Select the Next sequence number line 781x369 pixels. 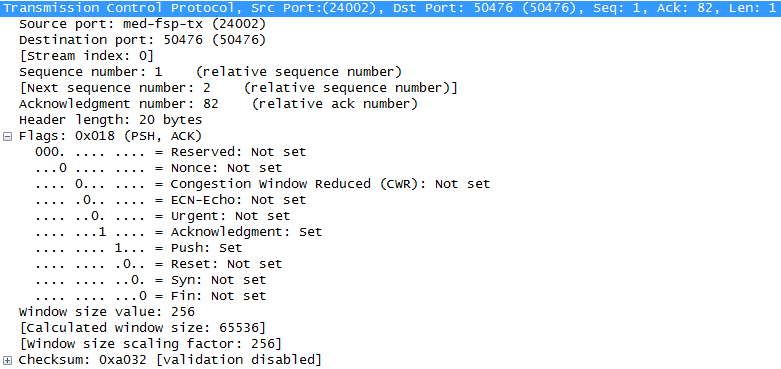coord(238,88)
